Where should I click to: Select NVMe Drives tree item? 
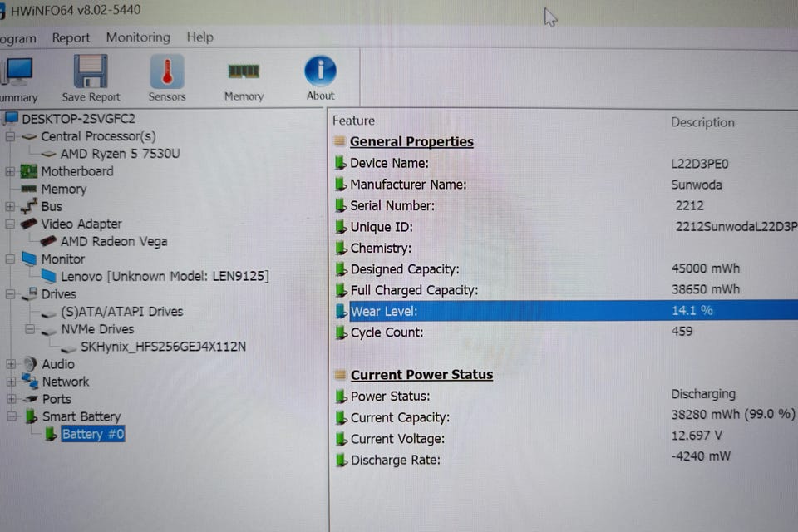(97, 329)
